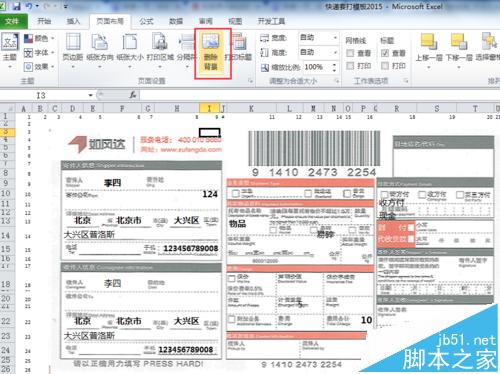
Task: Select column F header
Action: pos(122,108)
